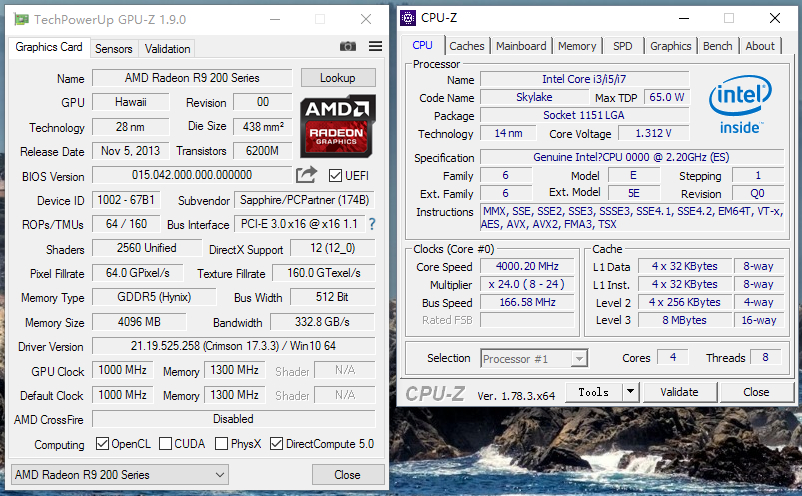
Task: Click the Max TDP 65.0 W value
Action: (x=666, y=97)
